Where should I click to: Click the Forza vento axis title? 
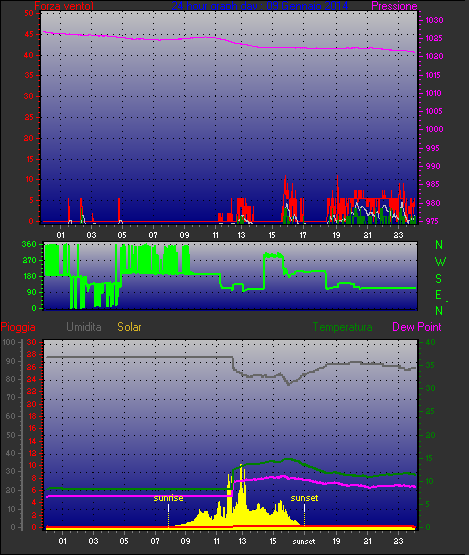(64, 6)
